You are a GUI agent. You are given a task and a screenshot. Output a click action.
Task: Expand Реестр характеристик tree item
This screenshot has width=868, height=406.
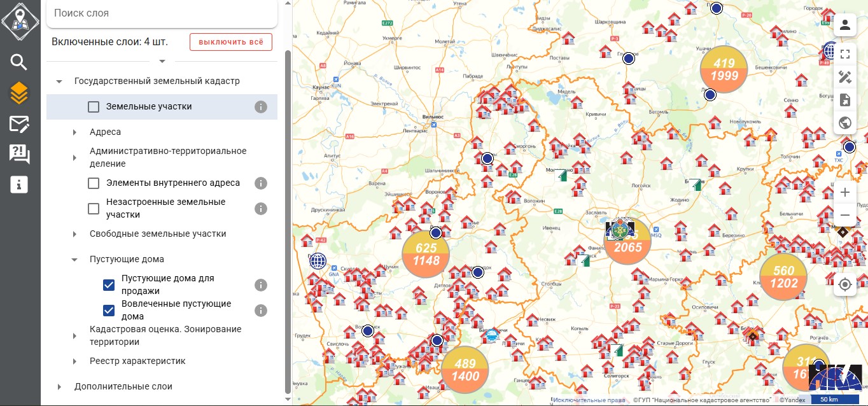click(x=74, y=361)
